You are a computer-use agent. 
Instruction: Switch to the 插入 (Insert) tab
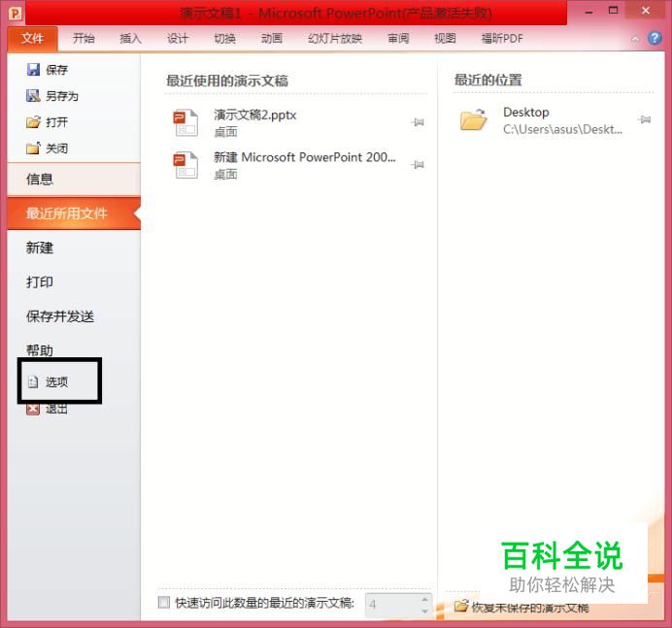[131, 39]
